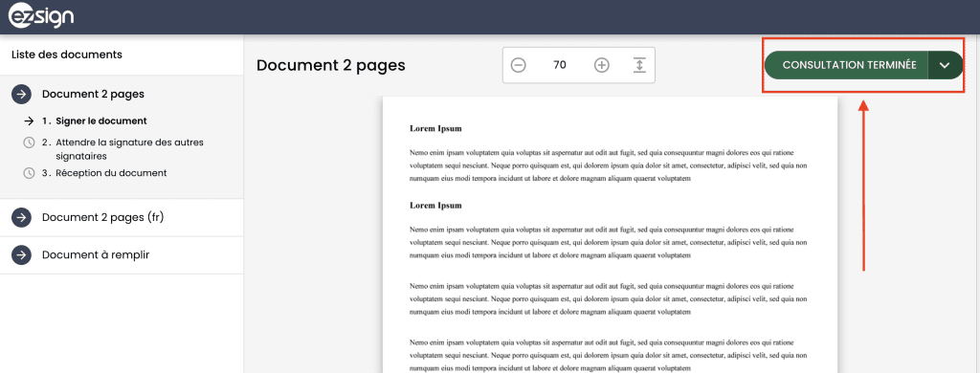Viewport: 980px width, 373px height.
Task: Click the ezsign logo in header
Action: pyautogui.click(x=41, y=17)
